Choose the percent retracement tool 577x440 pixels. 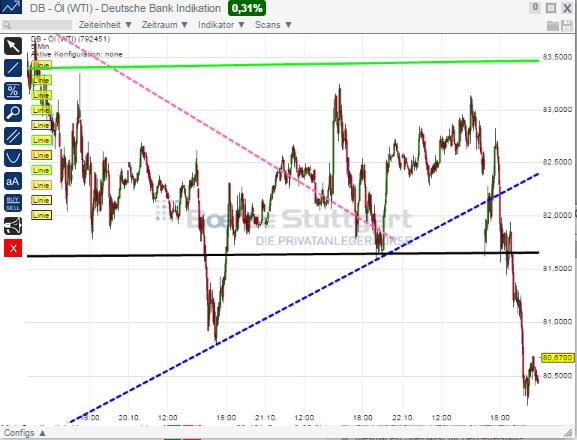tap(13, 91)
